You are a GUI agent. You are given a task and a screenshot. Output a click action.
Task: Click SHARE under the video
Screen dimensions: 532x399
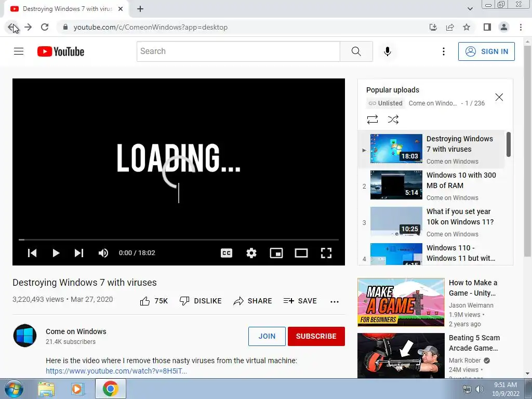tap(253, 301)
